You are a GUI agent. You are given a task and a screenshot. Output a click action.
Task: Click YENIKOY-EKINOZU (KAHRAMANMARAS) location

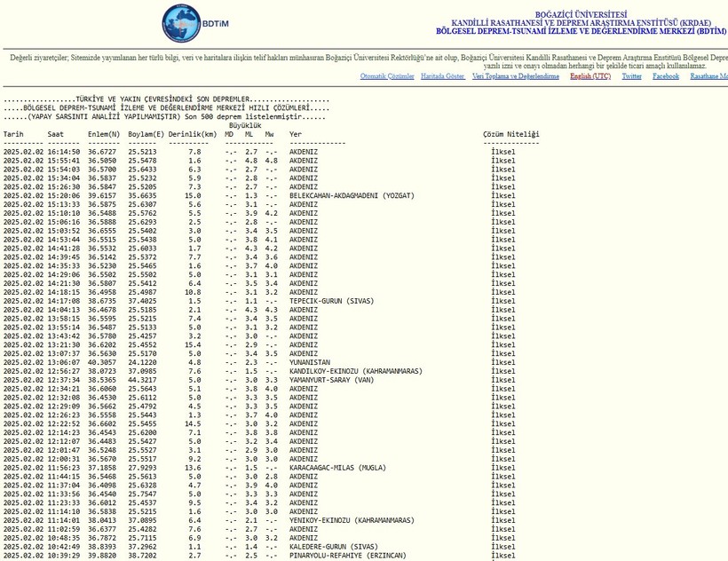352,520
